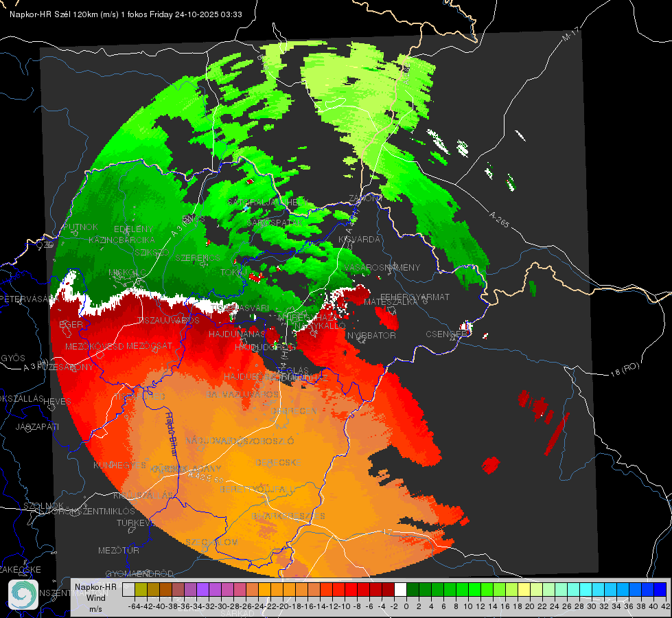
Task: Click the BIHARKERESZTES label
Action: tap(288, 516)
